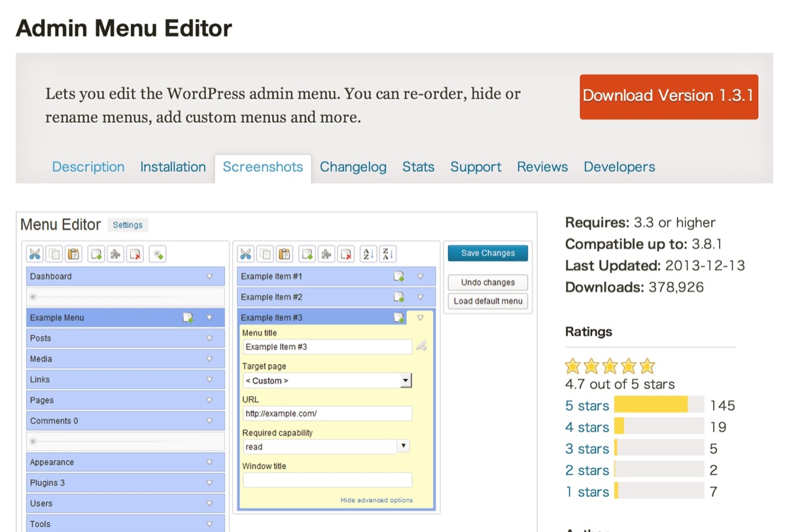
Task: View the Reviews tab
Action: point(542,167)
